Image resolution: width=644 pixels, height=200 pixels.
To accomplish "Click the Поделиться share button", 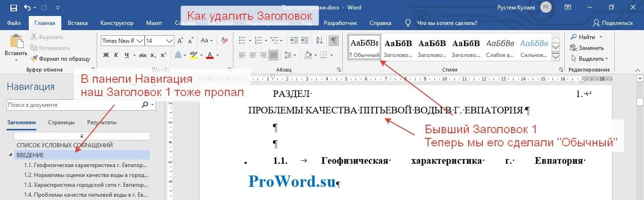I will click(x=613, y=23).
